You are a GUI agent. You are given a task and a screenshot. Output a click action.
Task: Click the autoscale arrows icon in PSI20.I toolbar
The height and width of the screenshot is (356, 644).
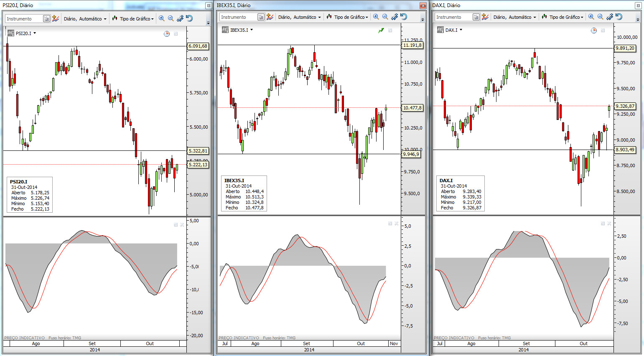click(180, 19)
